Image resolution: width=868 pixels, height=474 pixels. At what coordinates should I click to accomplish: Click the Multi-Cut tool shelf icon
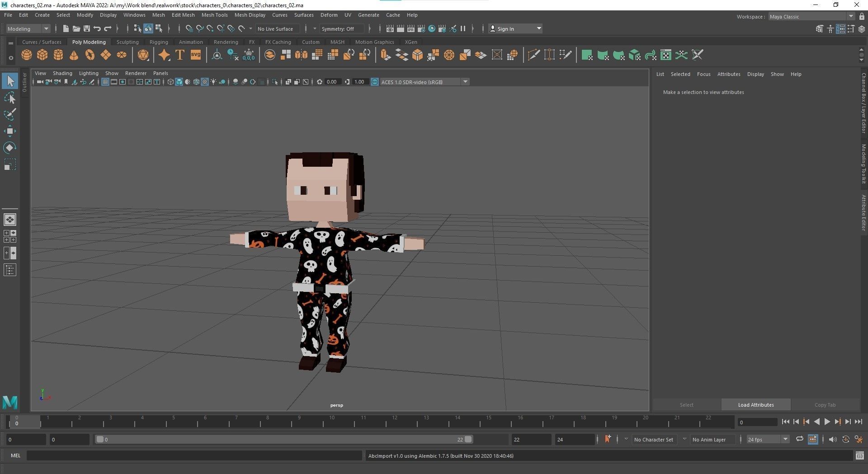tap(534, 55)
